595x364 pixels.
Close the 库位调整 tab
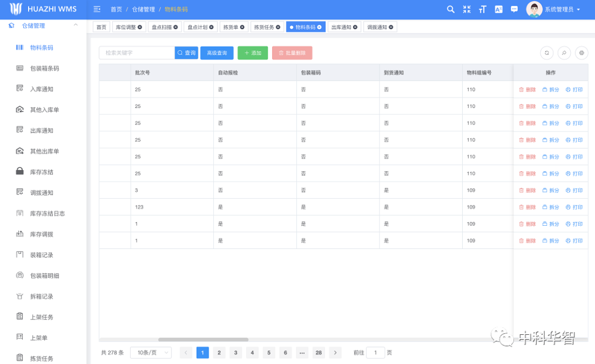tap(140, 27)
